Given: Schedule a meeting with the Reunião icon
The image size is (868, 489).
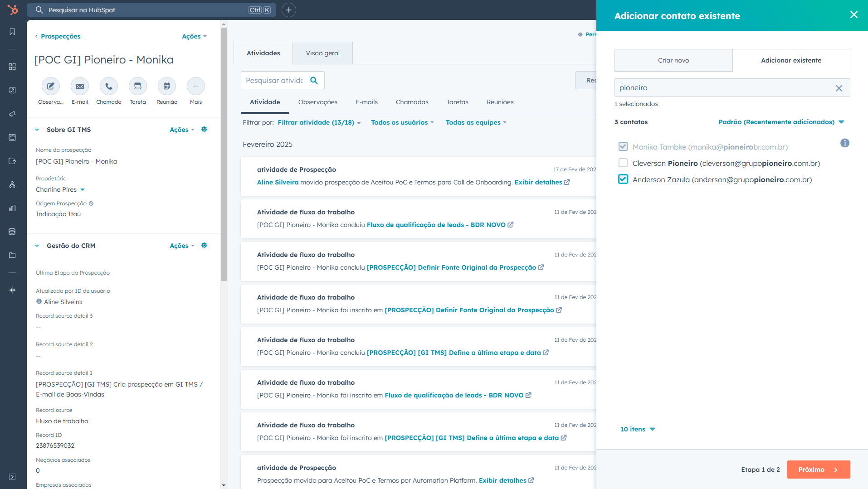Looking at the screenshot, I should click(167, 86).
